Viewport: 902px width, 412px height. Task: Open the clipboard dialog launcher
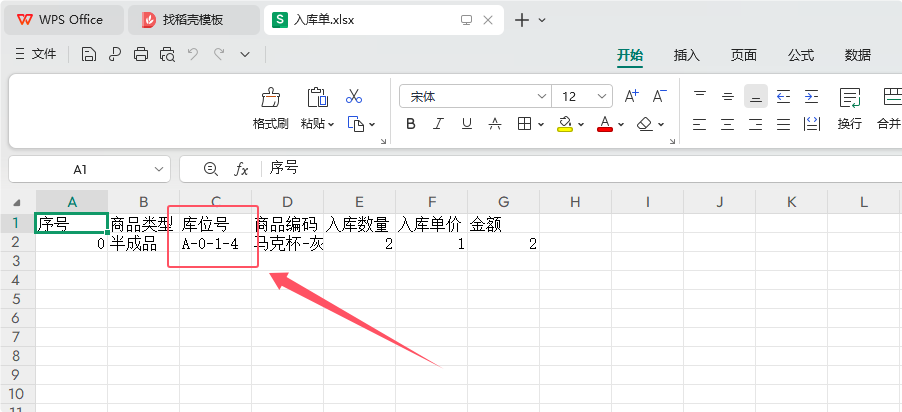(384, 141)
